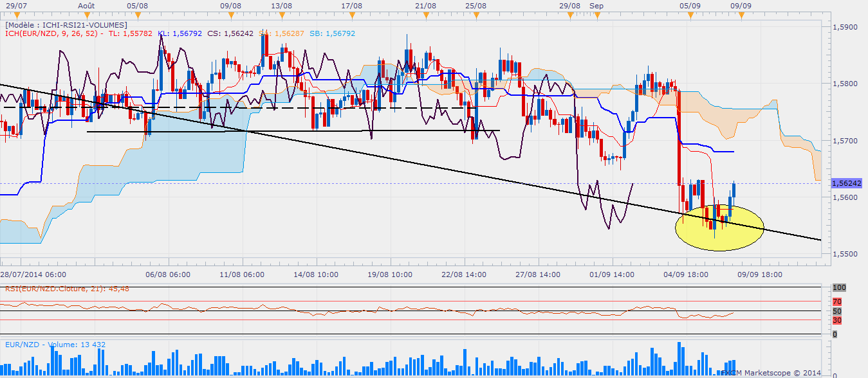Click the 06/08 06:00 time label

[x=169, y=274]
